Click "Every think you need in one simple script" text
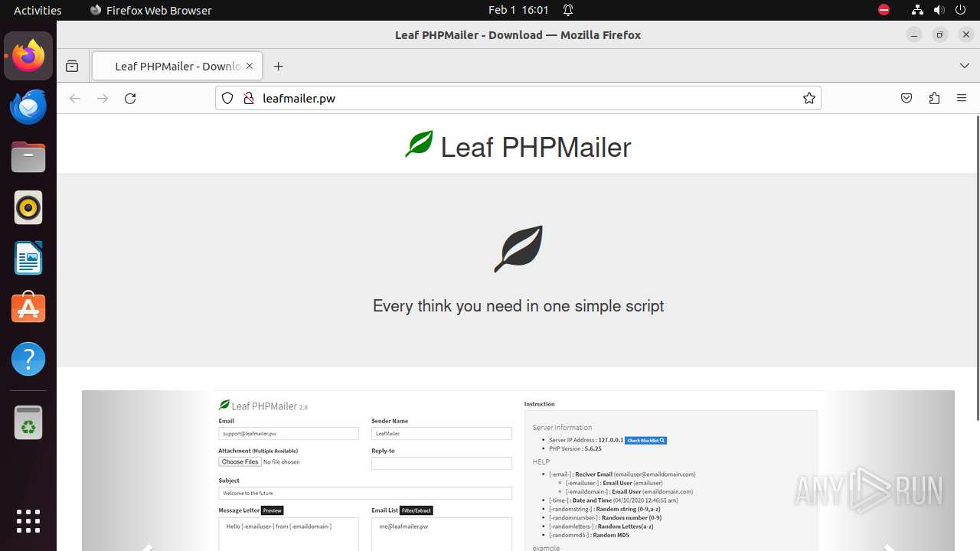This screenshot has width=980, height=551. click(x=518, y=306)
